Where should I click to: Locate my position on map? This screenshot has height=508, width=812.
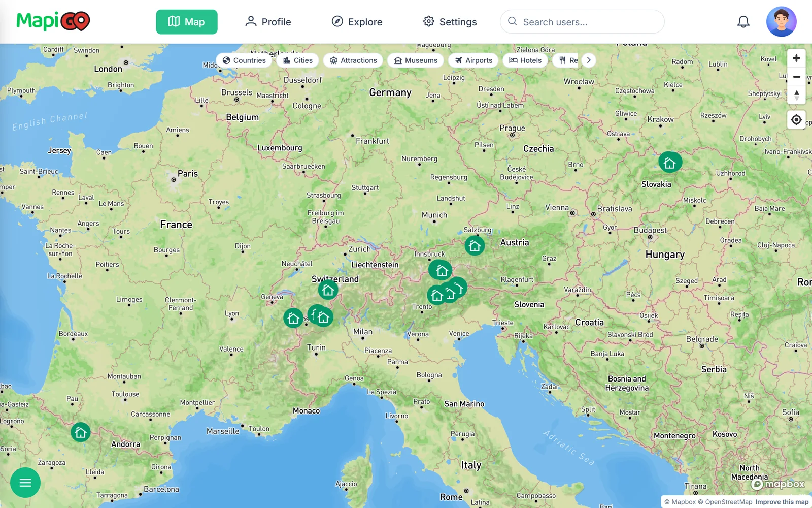click(796, 120)
